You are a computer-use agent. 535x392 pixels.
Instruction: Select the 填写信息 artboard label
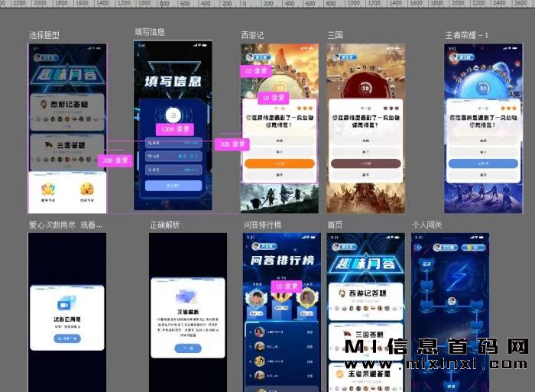(x=150, y=32)
